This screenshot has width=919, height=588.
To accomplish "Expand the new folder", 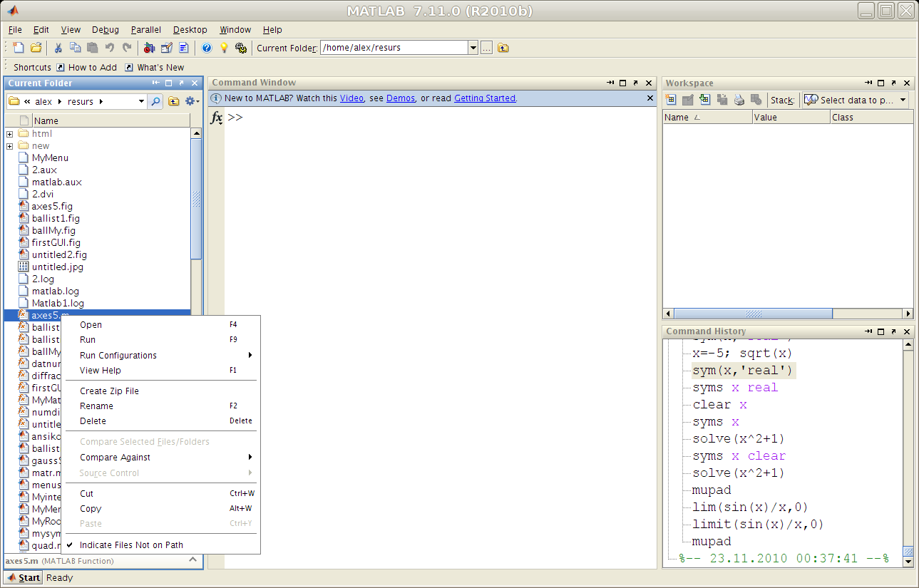I will tap(9, 146).
